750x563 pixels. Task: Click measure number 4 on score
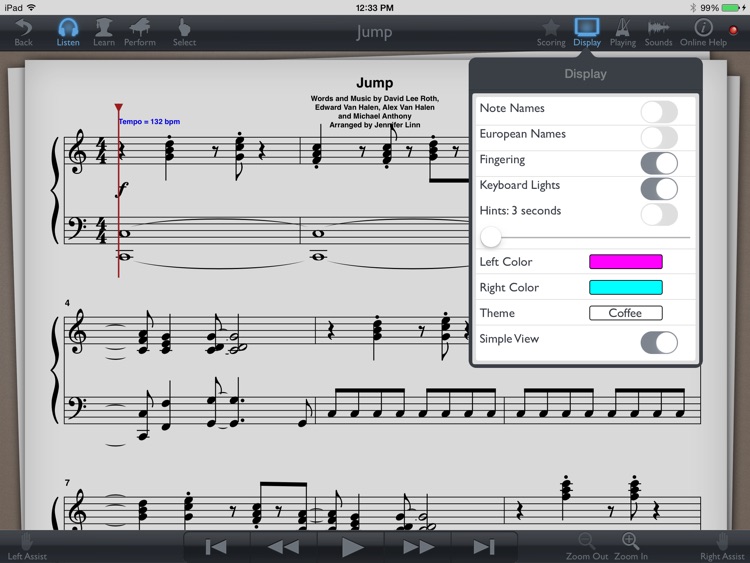67,303
